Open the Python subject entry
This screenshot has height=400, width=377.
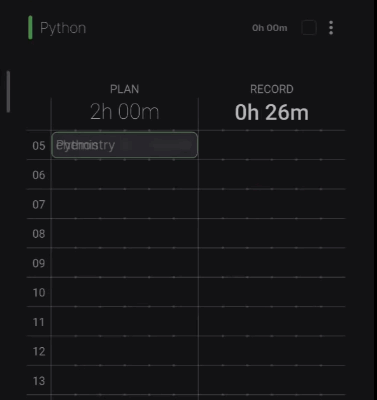[x=63, y=28]
